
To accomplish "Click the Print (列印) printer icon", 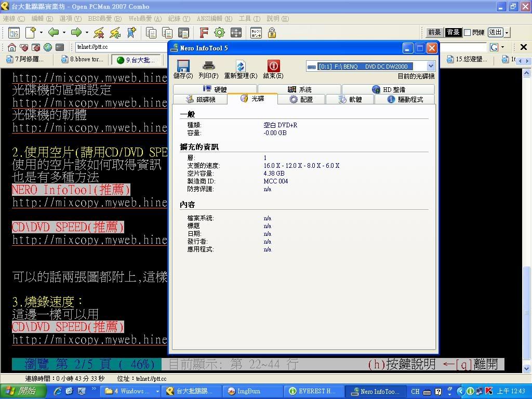I will 208,66.
